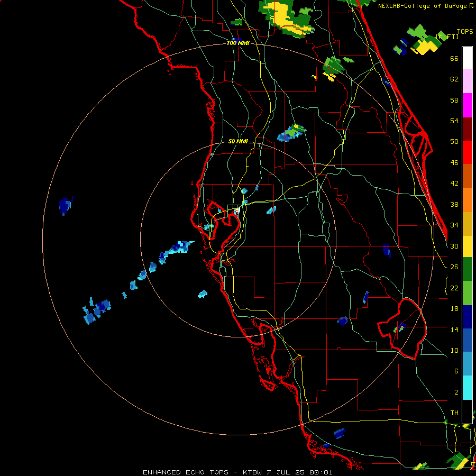Select the dark orange swatch near 42
Screen dimensions: 476x476
pyautogui.click(x=467, y=176)
